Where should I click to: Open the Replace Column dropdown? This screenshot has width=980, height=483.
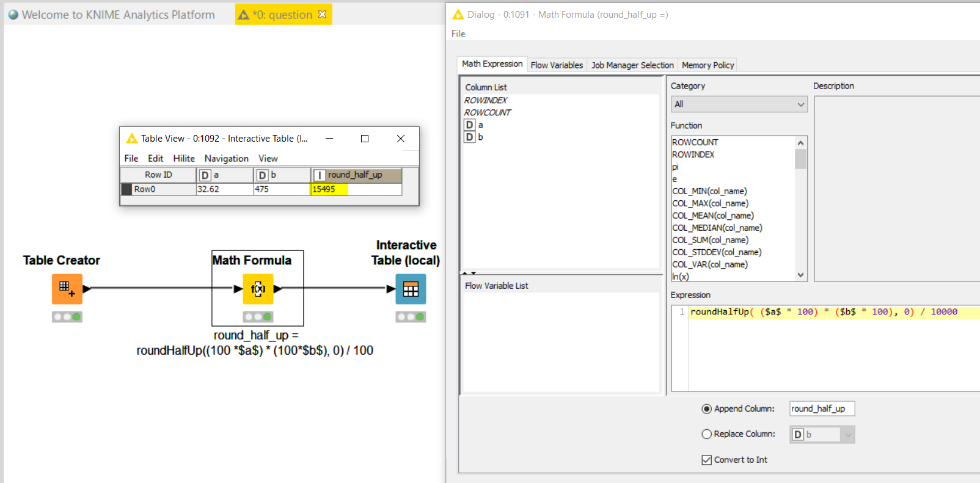tap(822, 434)
